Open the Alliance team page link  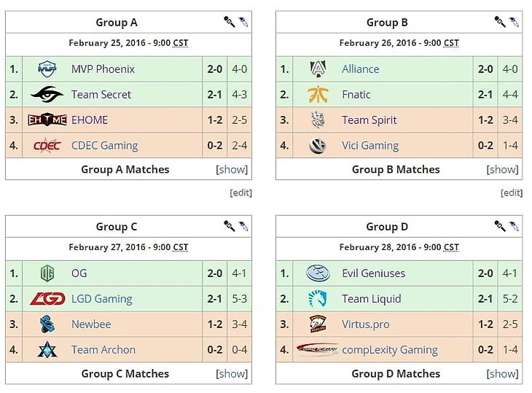point(360,69)
